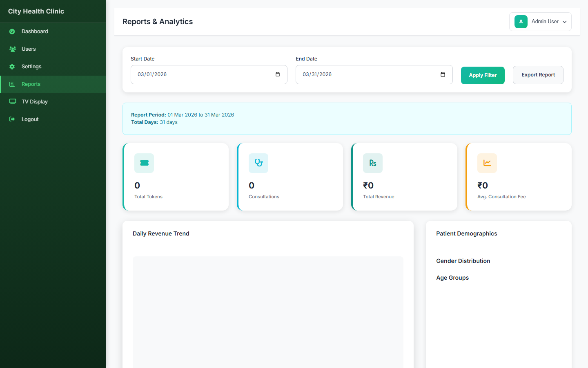The height and width of the screenshot is (368, 588).
Task: Click the End Date field showing 03/31/2026
Action: coord(374,74)
